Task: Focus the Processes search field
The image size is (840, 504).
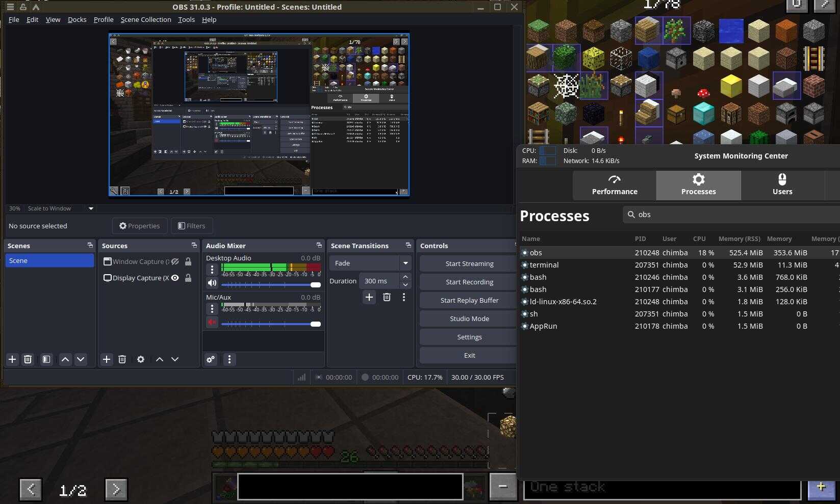Action: pos(731,215)
